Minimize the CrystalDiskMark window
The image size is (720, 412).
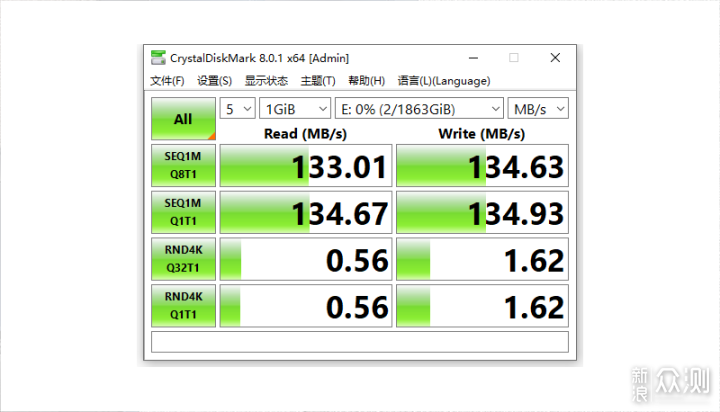(473, 58)
